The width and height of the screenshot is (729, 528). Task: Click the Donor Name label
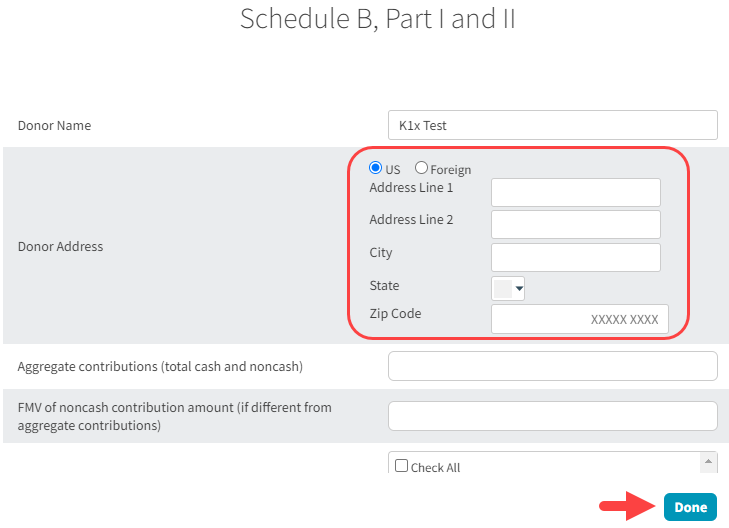click(x=54, y=126)
